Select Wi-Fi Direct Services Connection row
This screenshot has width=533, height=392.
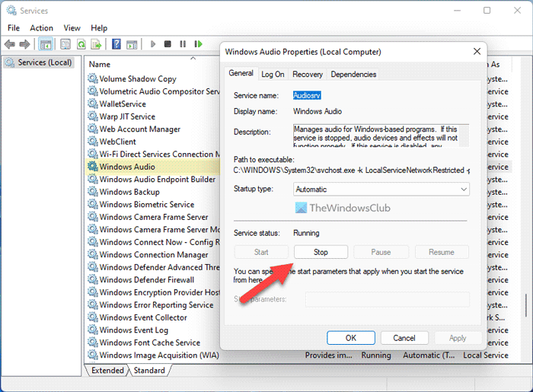click(152, 154)
